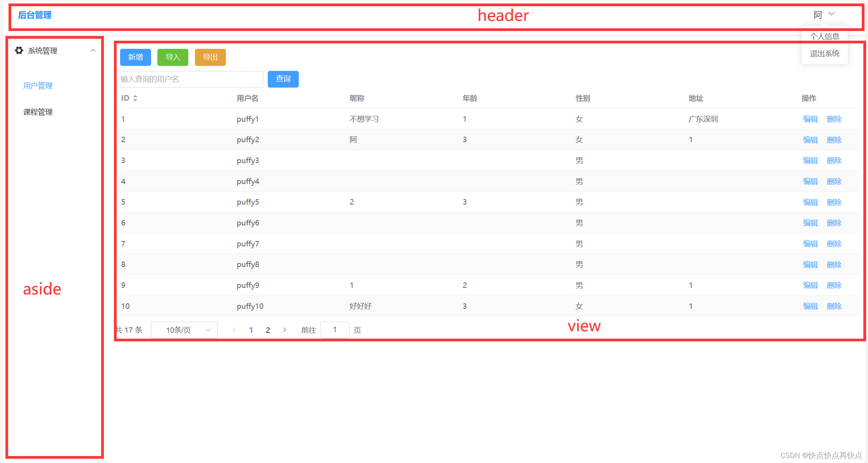Edit the puffy8 row
This screenshot has width=868, height=463.
810,265
